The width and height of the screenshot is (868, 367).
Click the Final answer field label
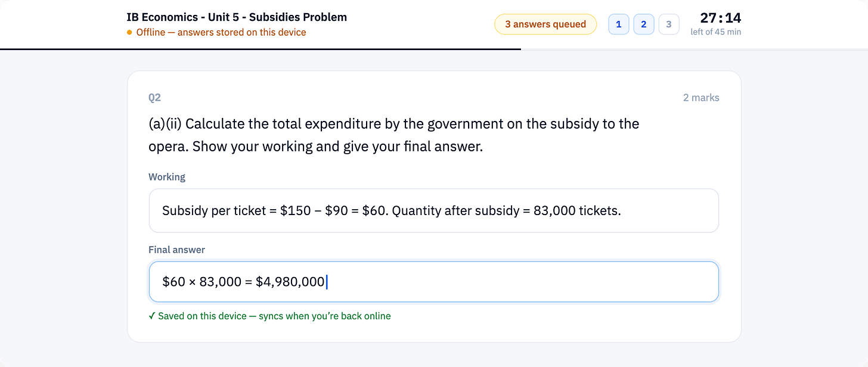click(176, 250)
